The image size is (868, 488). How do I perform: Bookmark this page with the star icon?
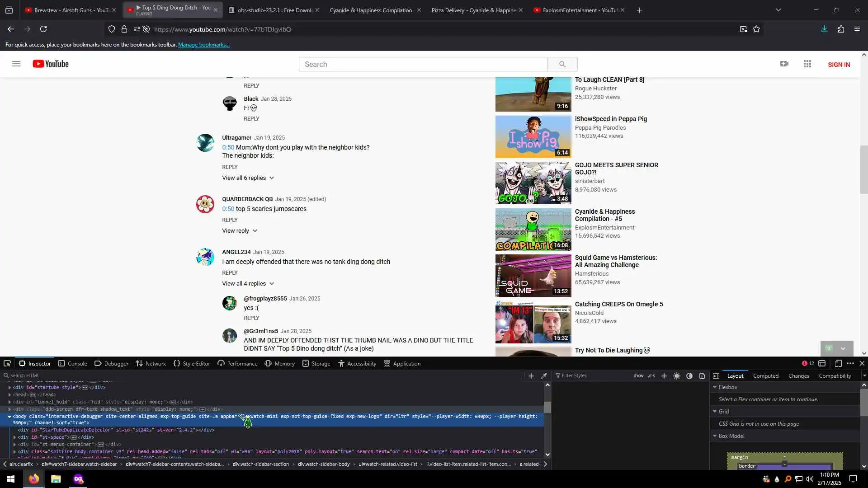point(756,29)
